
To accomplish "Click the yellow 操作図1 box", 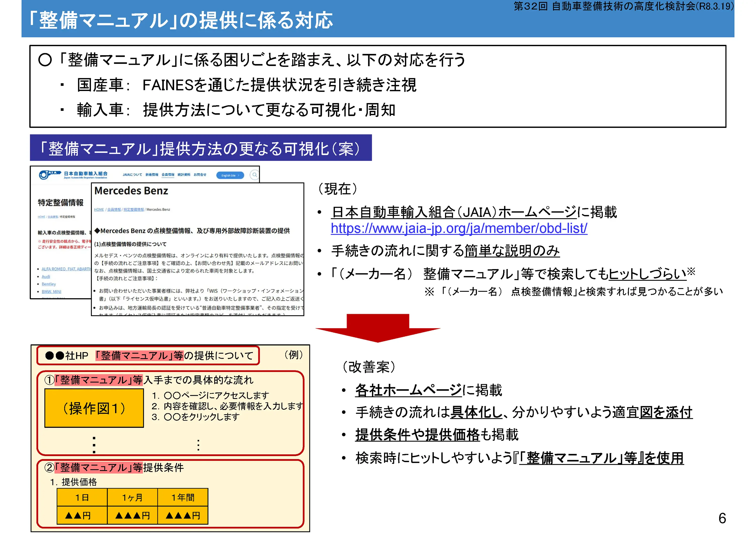I will coord(94,408).
